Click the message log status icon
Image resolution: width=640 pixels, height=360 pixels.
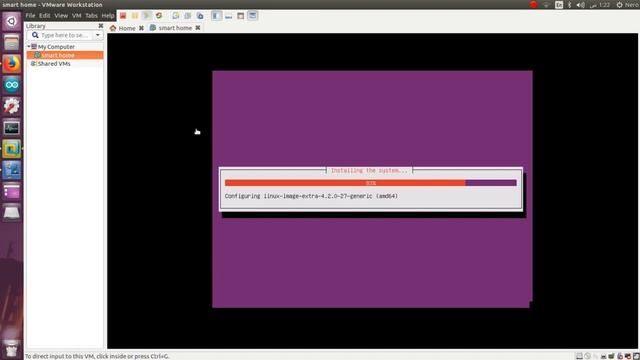click(636, 356)
